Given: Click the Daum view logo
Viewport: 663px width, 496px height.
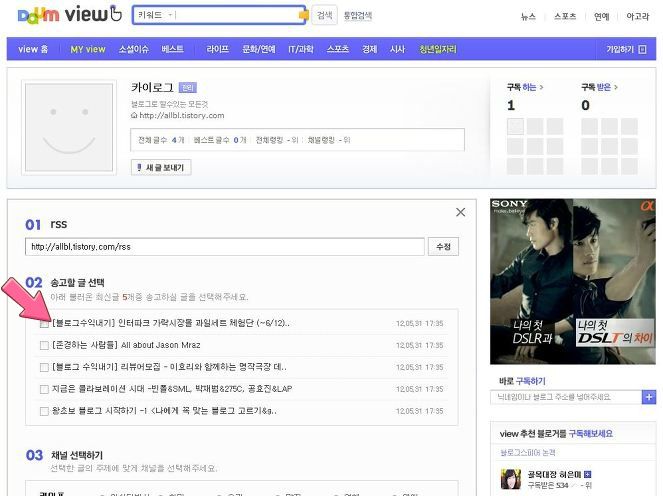Looking at the screenshot, I should pos(70,14).
